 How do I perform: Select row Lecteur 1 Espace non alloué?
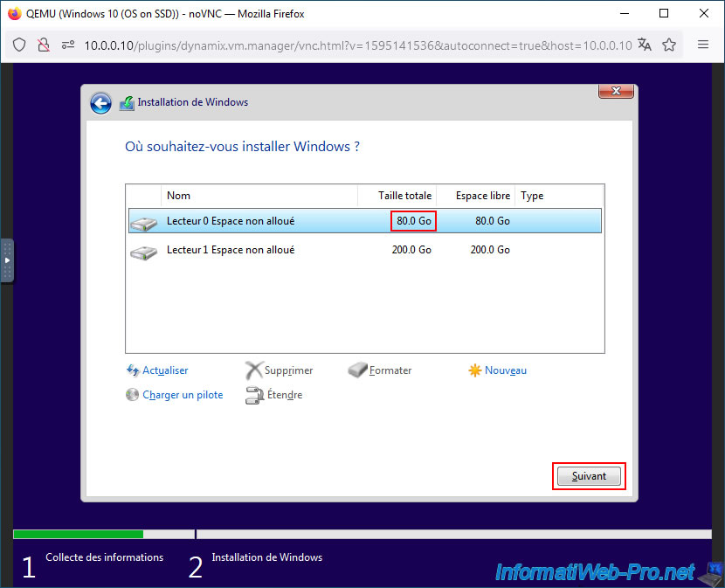365,250
